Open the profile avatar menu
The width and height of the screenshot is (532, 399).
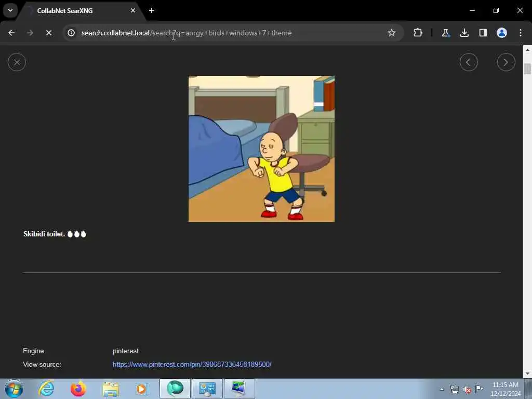pos(502,33)
